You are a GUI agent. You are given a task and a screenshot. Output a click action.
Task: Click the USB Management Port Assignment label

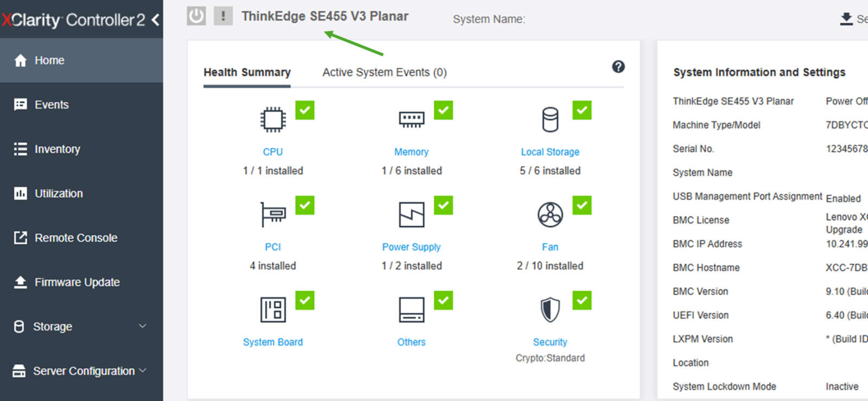pyautogui.click(x=748, y=196)
